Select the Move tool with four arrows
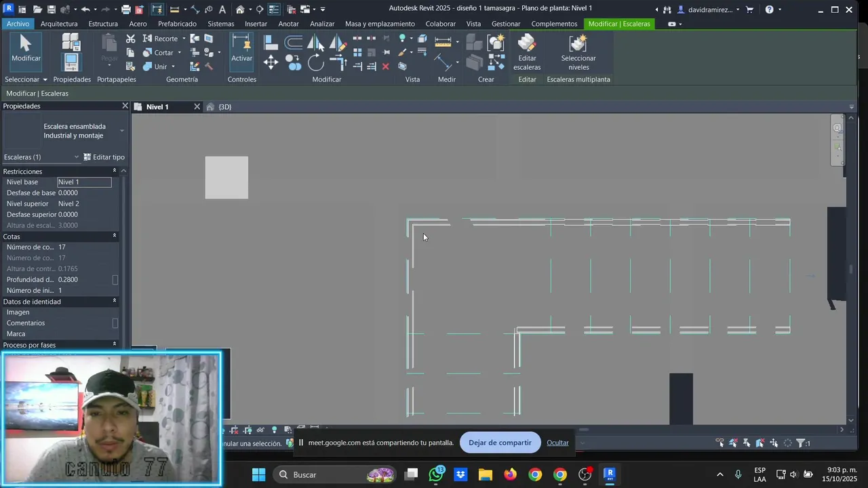868x488 pixels. (x=271, y=63)
